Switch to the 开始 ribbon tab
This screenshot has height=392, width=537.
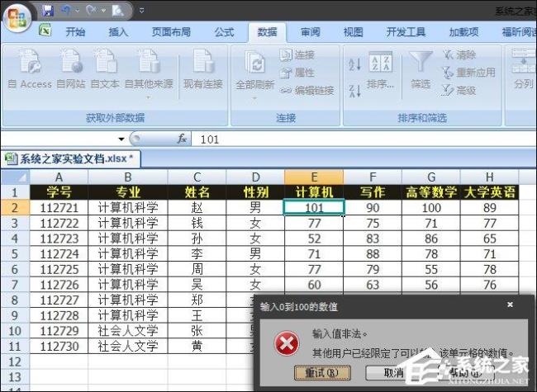[x=75, y=32]
